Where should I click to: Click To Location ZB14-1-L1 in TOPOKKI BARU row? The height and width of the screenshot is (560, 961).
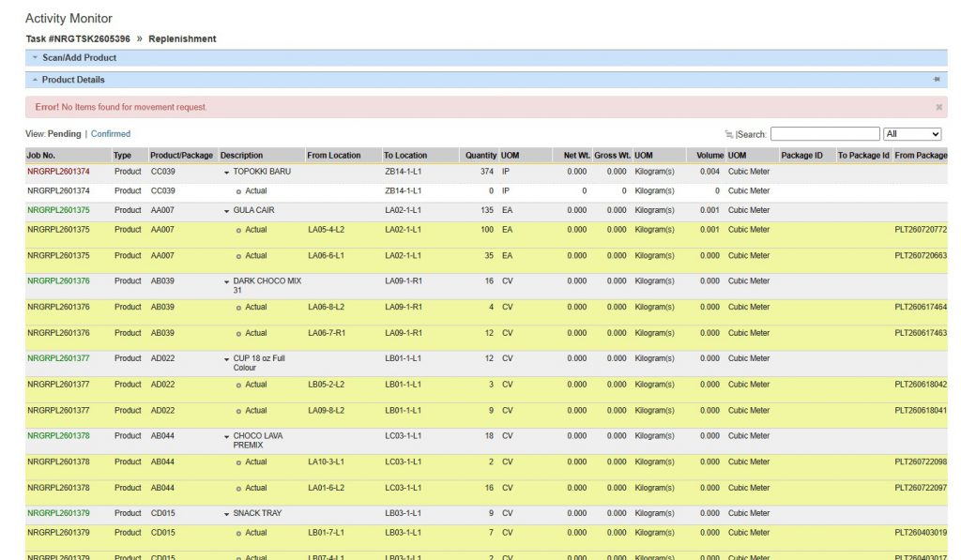pos(403,172)
